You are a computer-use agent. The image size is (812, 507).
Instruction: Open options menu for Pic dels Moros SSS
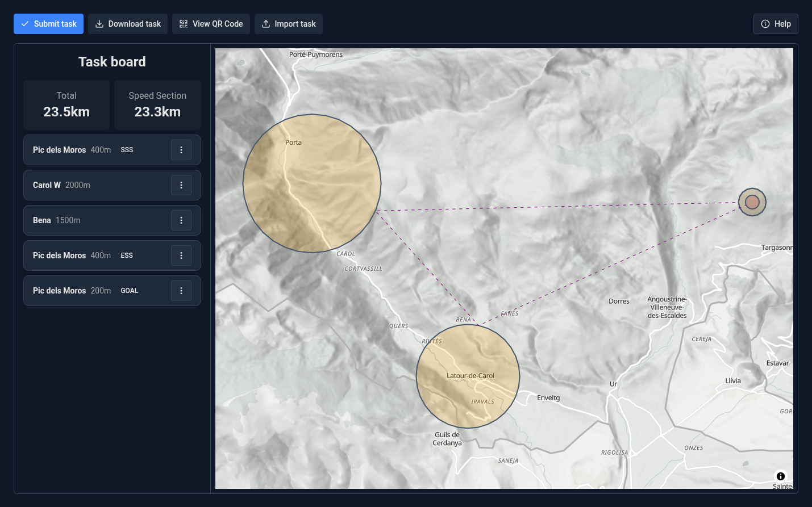(181, 150)
